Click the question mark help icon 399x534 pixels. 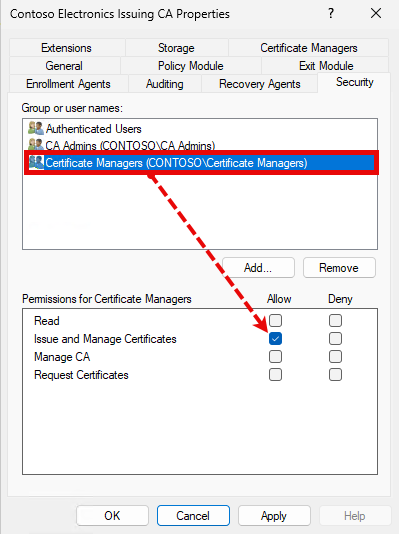coord(331,14)
